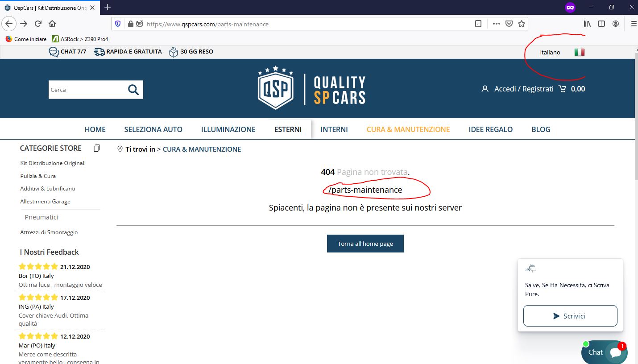Open INTERNI menu

point(334,129)
